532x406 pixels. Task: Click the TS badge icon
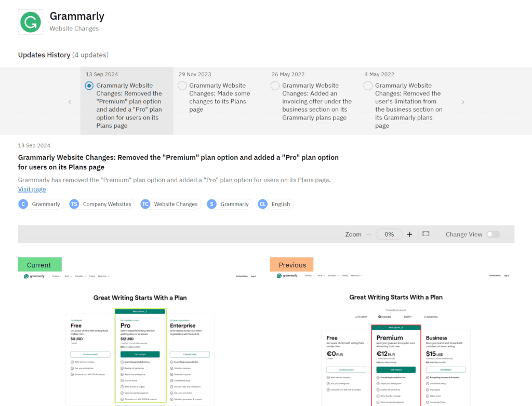pyautogui.click(x=74, y=204)
